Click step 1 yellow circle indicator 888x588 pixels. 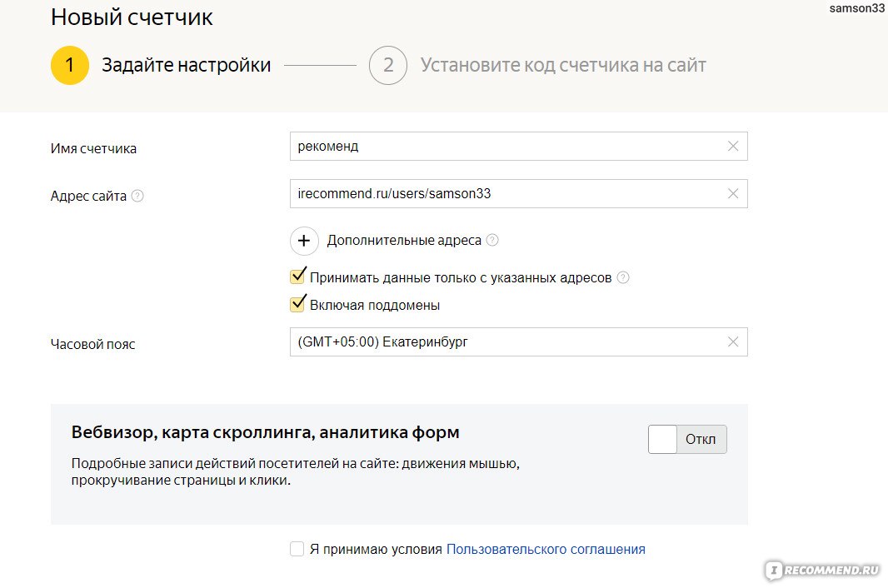[70, 65]
